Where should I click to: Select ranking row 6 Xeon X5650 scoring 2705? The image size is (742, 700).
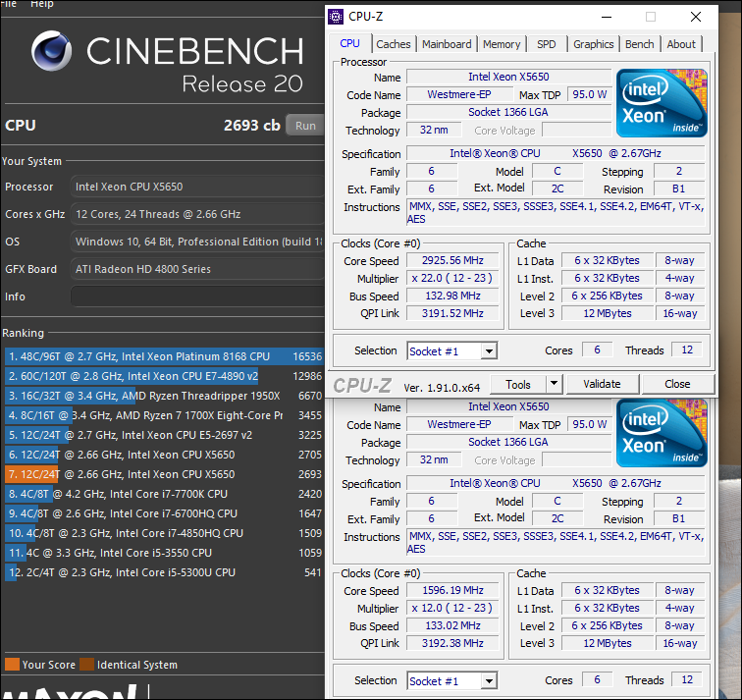pyautogui.click(x=164, y=455)
